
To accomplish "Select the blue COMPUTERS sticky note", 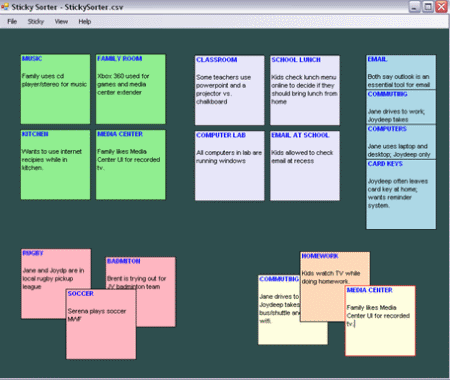I will coord(401,142).
